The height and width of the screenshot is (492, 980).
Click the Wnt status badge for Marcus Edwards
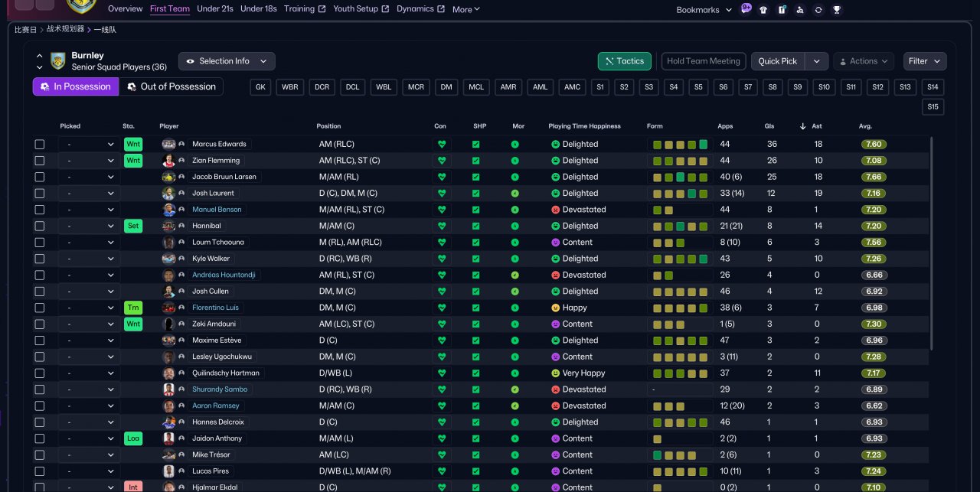click(133, 144)
